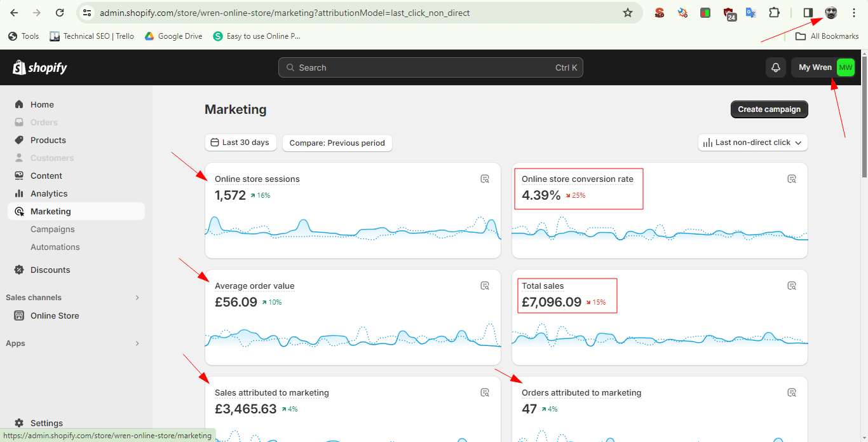
Task: Click the browser Forward arrow
Action: tap(37, 13)
